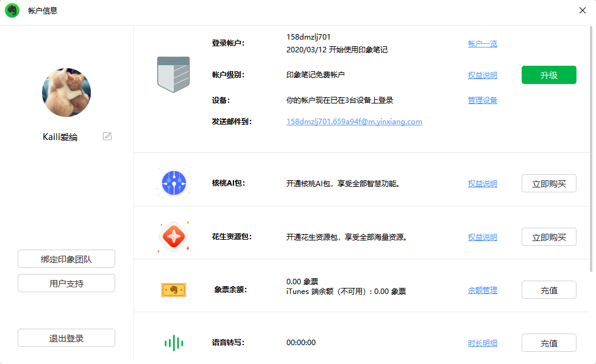596x364 pixels.
Task: Click the 发送邮件到 email address link
Action: pyautogui.click(x=354, y=122)
